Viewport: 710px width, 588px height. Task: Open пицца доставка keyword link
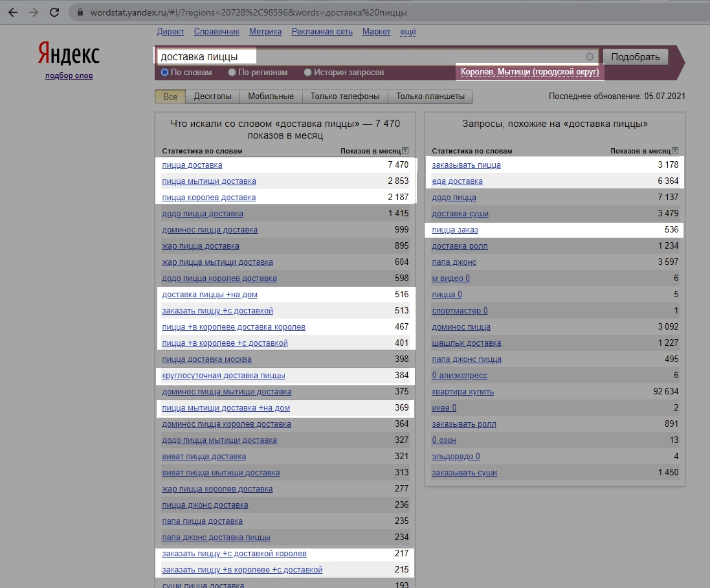coord(192,165)
